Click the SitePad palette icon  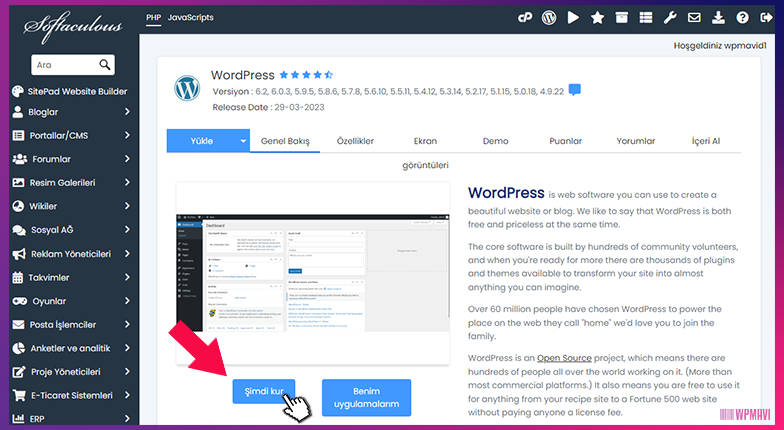pyautogui.click(x=18, y=91)
